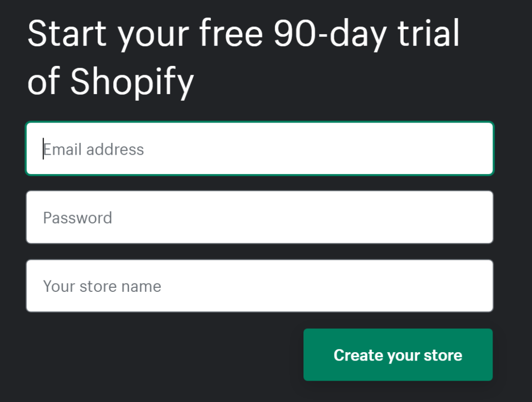532x402 pixels.
Task: Activate the middle text box labeled Password
Action: [x=260, y=217]
